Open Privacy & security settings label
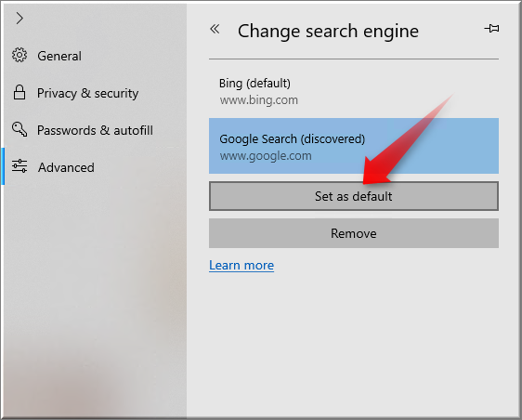The height and width of the screenshot is (420, 522). pos(87,93)
